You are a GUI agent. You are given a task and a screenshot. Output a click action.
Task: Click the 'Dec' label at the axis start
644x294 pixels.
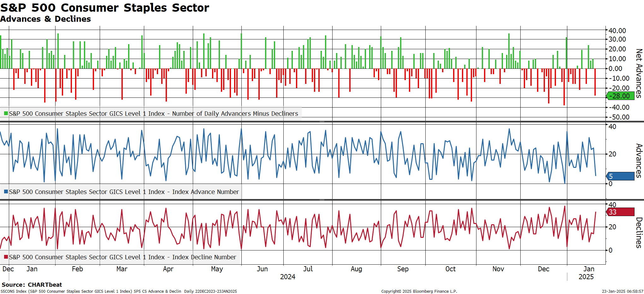[8, 269]
